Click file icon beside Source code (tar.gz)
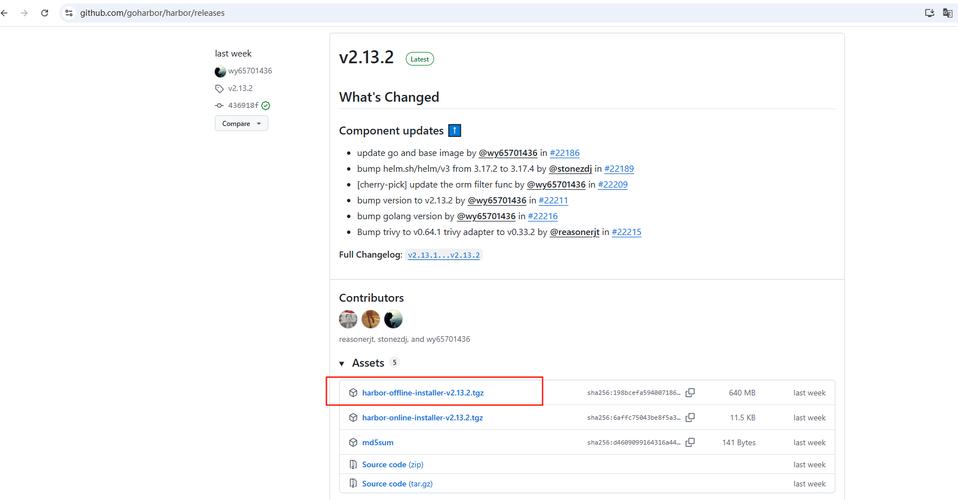Image resolution: width=958 pixels, height=500 pixels. 353,483
